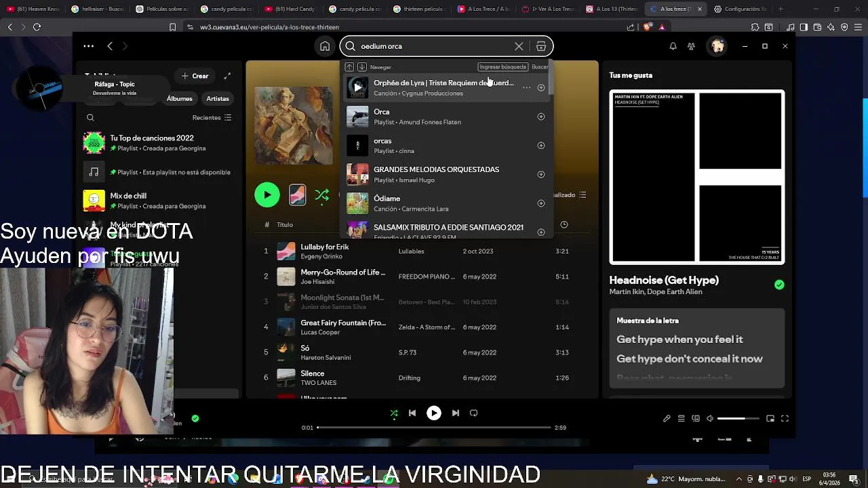Expand the library panel with arrows icon

[x=227, y=76]
